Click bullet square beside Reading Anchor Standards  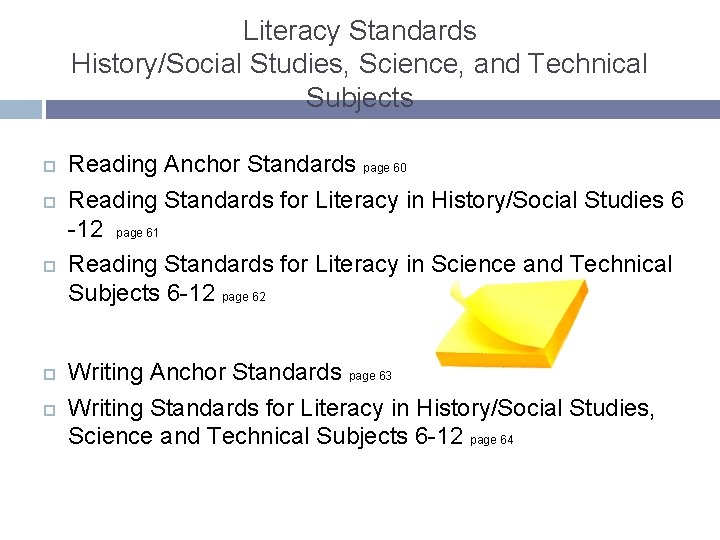pos(49,166)
